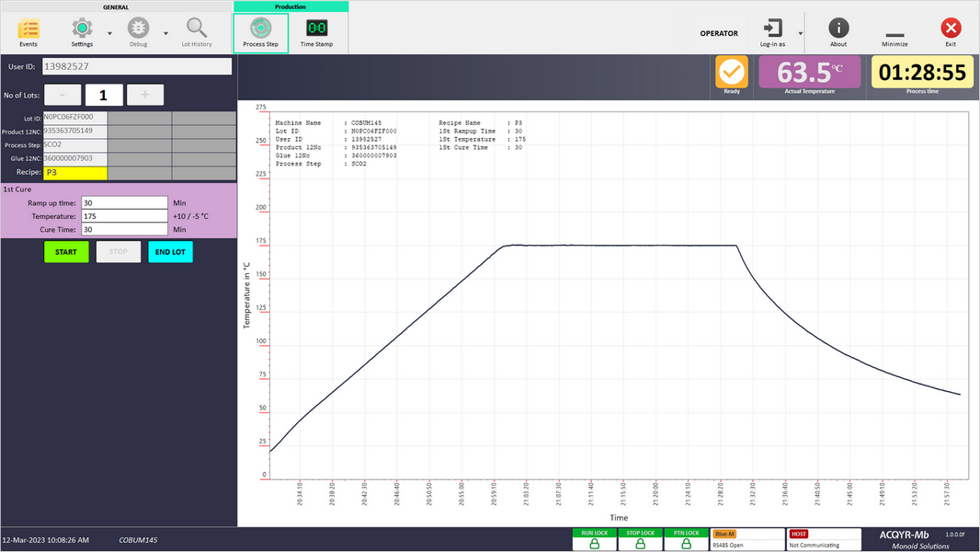Open the About info icon

pos(838,29)
